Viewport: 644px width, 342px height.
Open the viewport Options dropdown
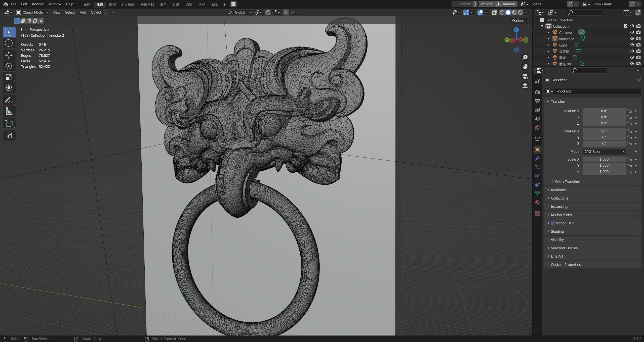520,21
